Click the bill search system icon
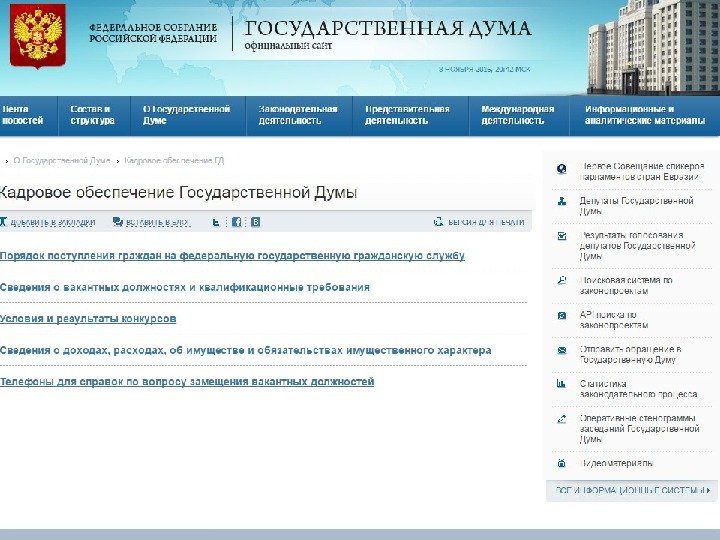Image resolution: width=720 pixels, height=540 pixels. [x=561, y=280]
